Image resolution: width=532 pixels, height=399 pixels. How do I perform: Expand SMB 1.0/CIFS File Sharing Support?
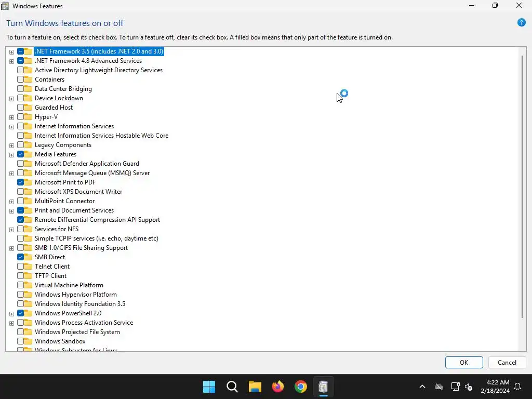click(x=11, y=248)
